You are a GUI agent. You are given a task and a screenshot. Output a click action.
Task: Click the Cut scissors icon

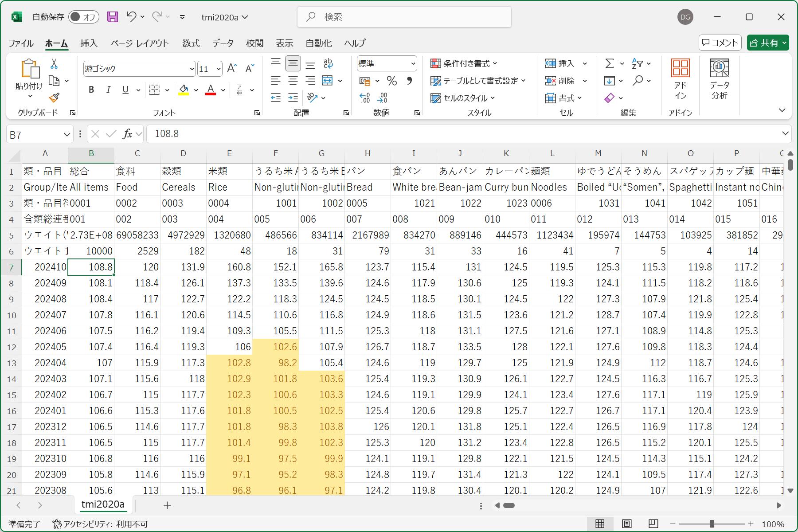coord(54,64)
